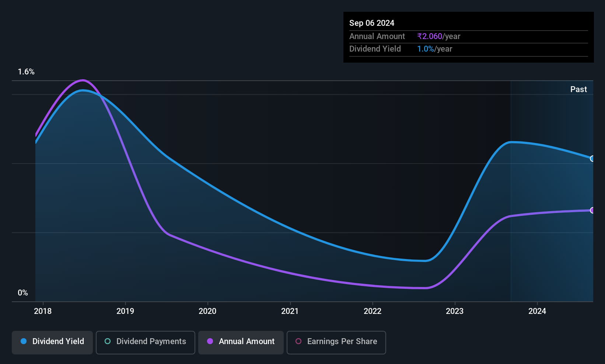Viewport: 605px width, 364px height.
Task: Toggle the Dividend Yield series
Action: [52, 342]
